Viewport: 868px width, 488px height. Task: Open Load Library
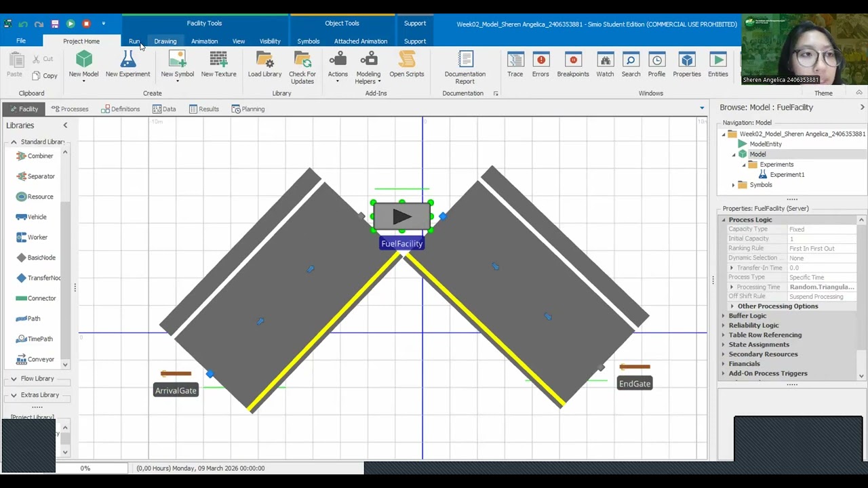pyautogui.click(x=264, y=66)
